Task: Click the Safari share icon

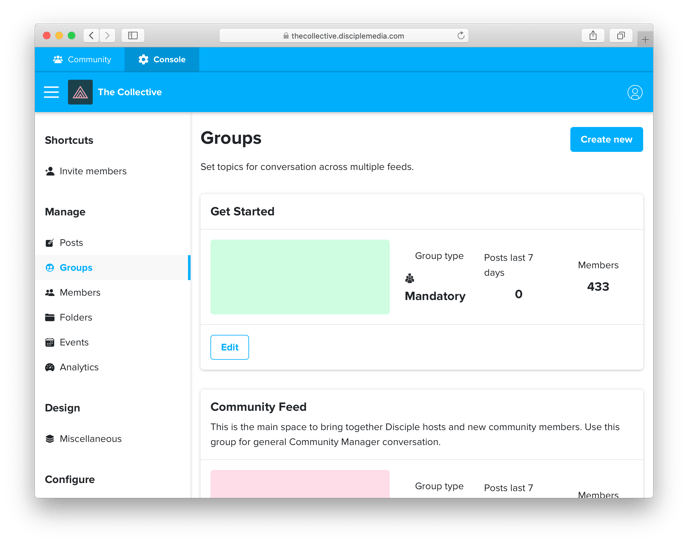Action: pos(593,36)
